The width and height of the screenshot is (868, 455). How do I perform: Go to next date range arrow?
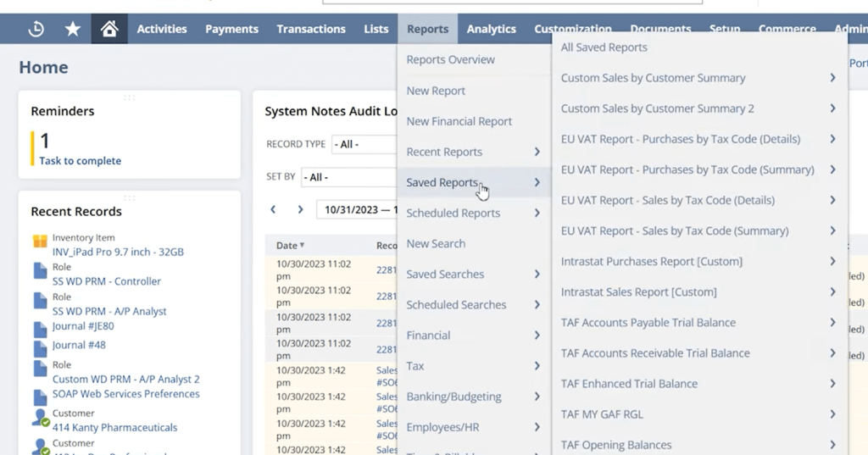tap(301, 209)
